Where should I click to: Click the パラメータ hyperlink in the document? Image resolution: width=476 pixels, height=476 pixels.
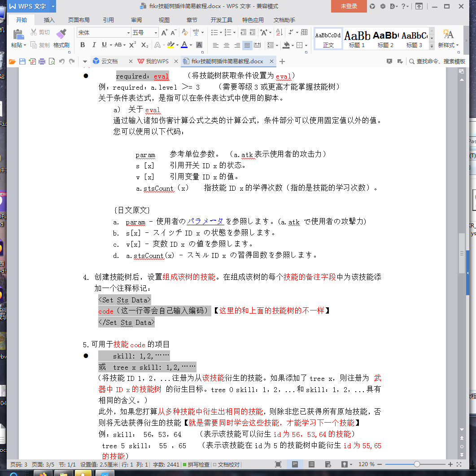pos(205,221)
